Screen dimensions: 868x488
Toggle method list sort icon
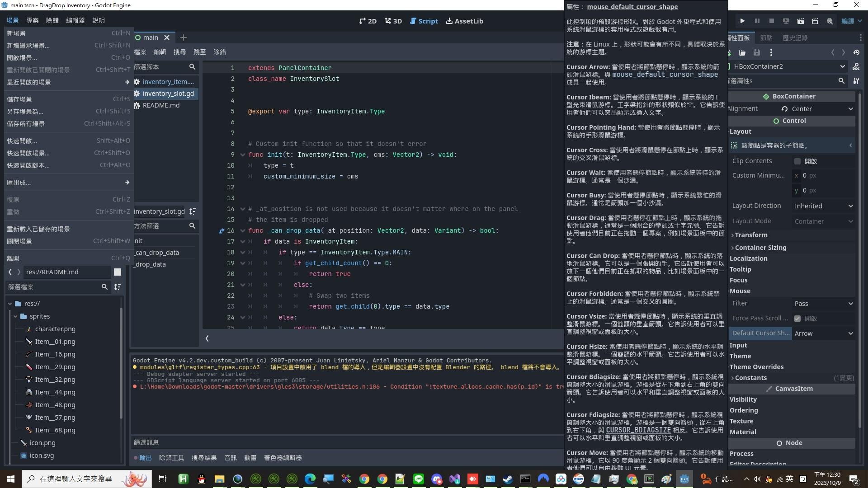click(193, 211)
